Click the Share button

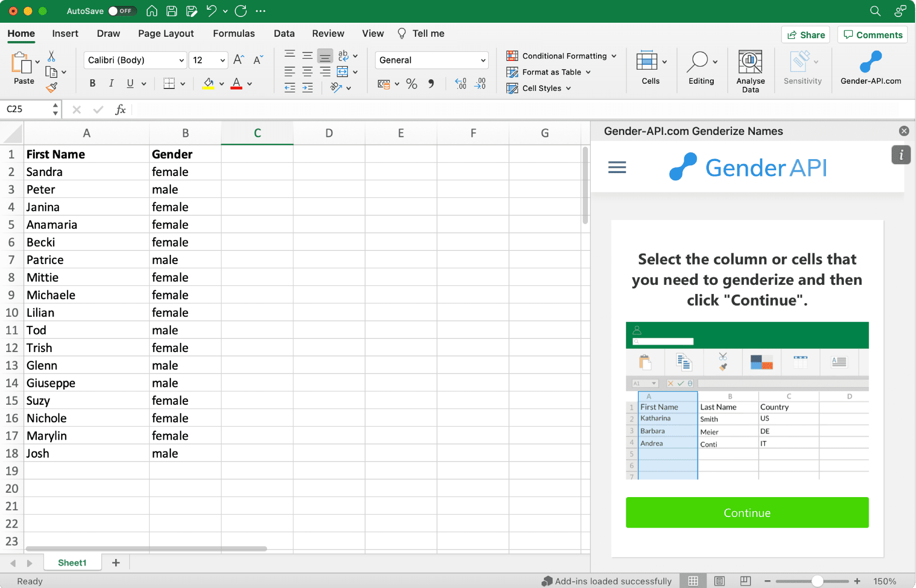pos(806,35)
